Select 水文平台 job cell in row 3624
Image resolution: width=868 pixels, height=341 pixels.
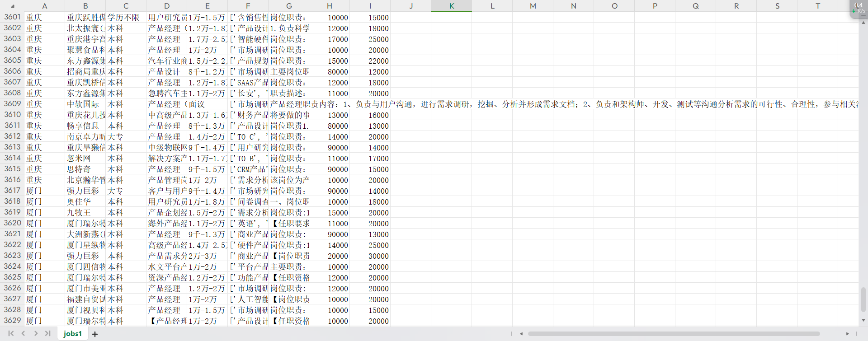(166, 266)
